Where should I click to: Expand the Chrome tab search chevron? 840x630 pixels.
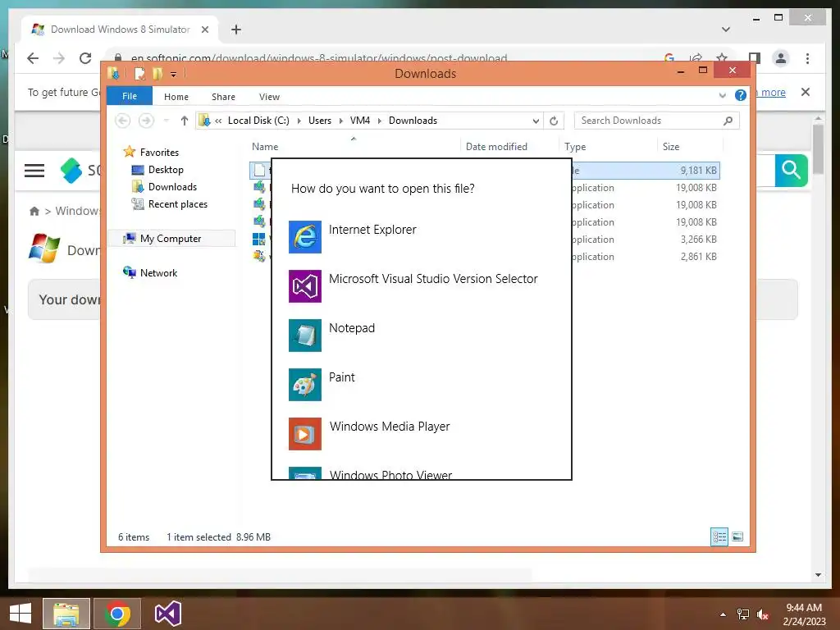[x=726, y=29]
